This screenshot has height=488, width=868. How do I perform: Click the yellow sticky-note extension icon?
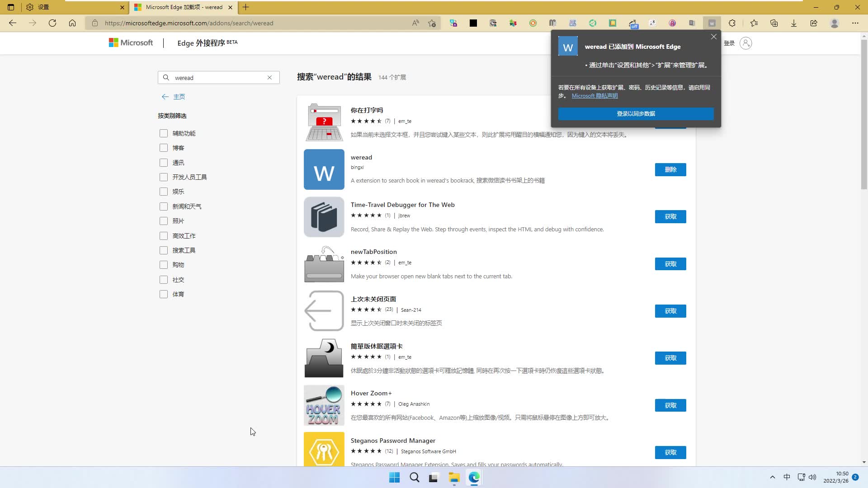point(613,23)
